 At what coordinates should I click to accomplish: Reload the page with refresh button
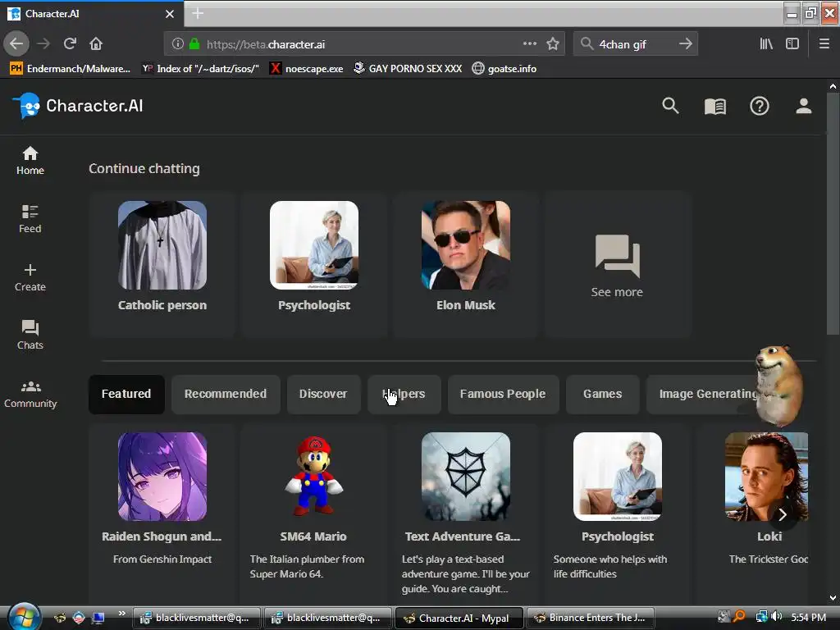coord(71,43)
